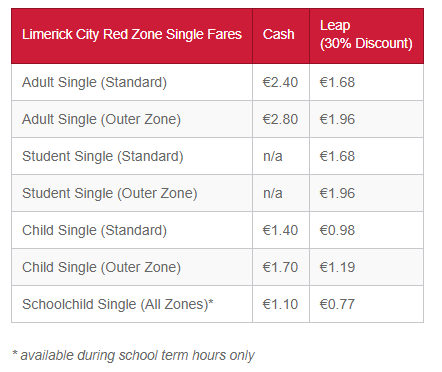This screenshot has height=372, width=442.
Task: Click the school term hours footnote text
Action: [133, 356]
